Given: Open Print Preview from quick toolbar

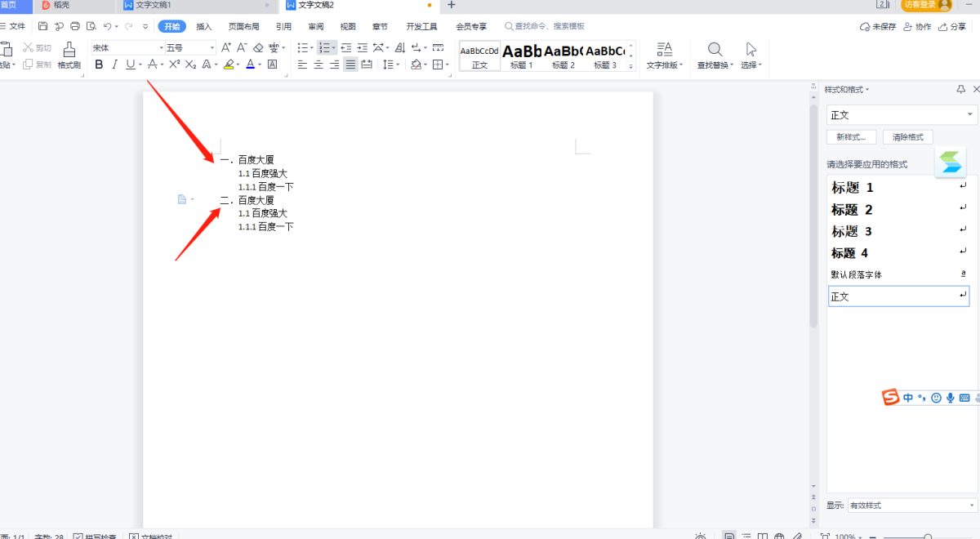Looking at the screenshot, I should [x=91, y=26].
